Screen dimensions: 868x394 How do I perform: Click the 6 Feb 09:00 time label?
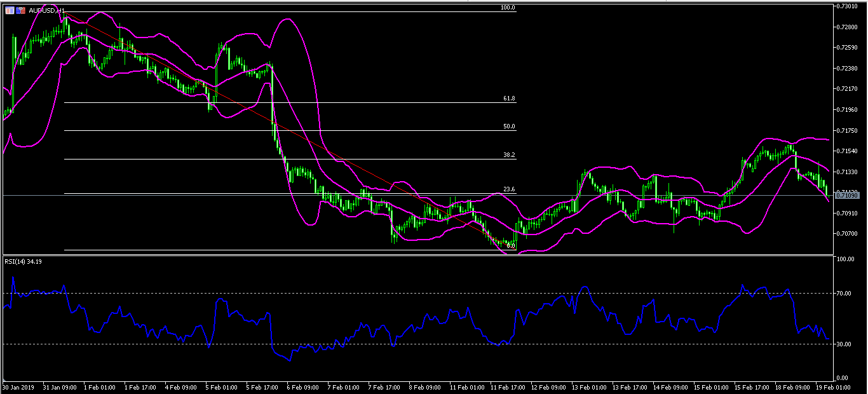tap(303, 387)
